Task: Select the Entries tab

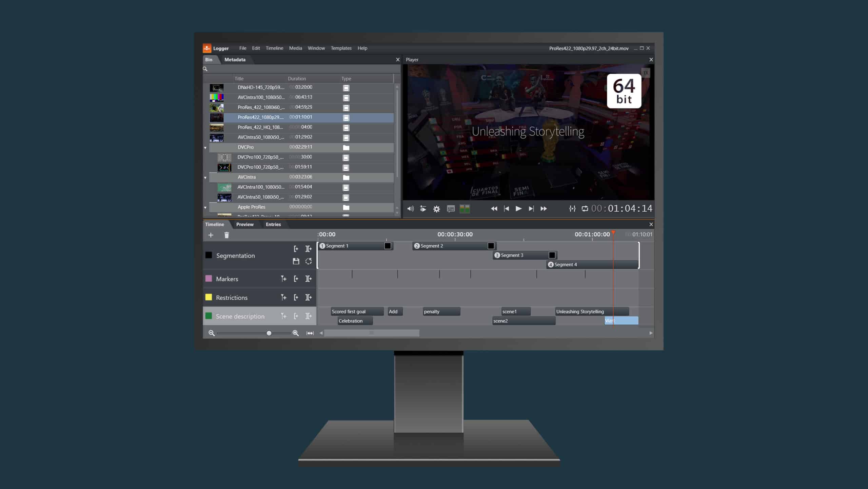Action: pyautogui.click(x=273, y=224)
